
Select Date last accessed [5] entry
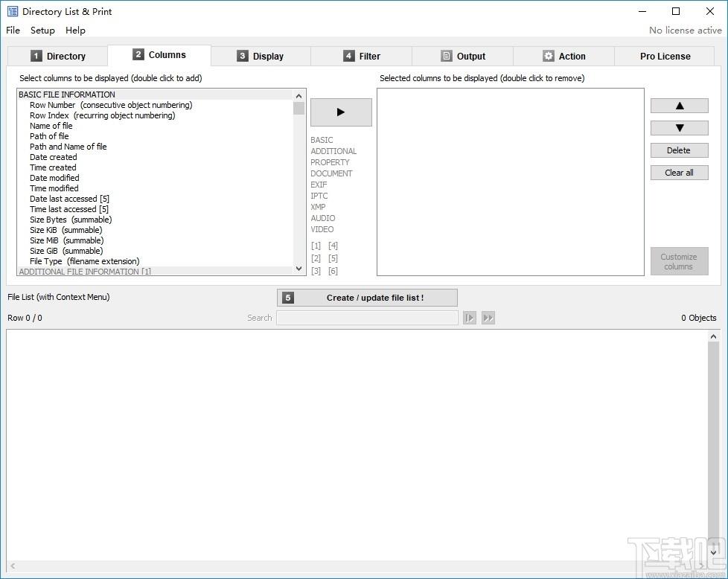coord(155,199)
